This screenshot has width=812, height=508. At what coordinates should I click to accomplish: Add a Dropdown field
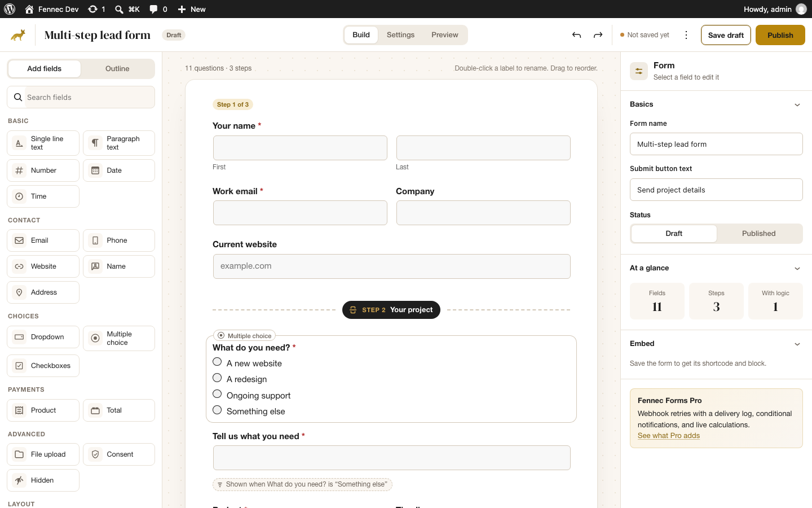point(43,337)
